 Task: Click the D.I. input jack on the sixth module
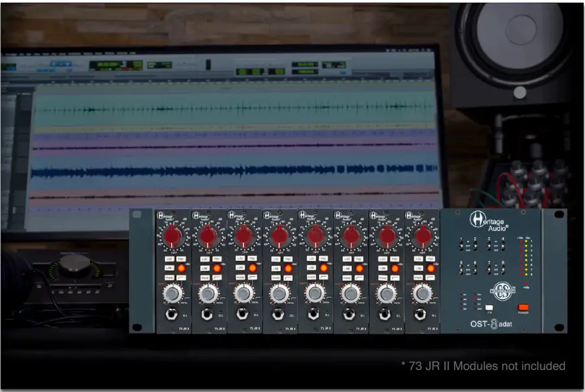(x=349, y=314)
